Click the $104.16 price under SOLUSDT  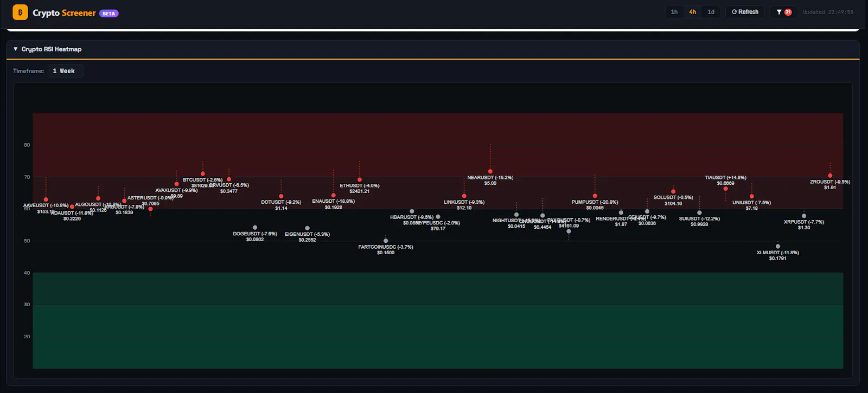click(673, 203)
